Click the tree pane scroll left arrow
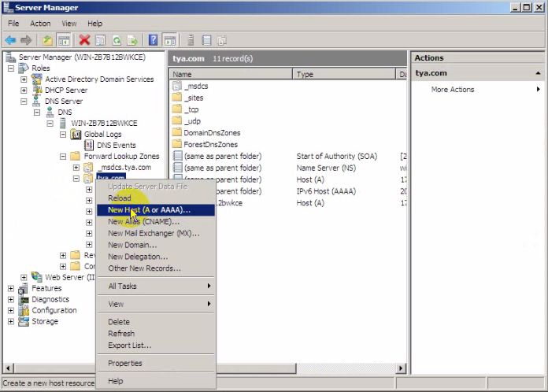548x392 pixels. pyautogui.click(x=8, y=368)
